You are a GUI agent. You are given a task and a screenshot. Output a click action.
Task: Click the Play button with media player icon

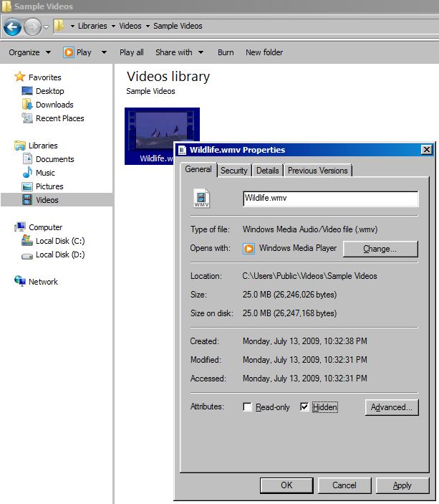77,52
